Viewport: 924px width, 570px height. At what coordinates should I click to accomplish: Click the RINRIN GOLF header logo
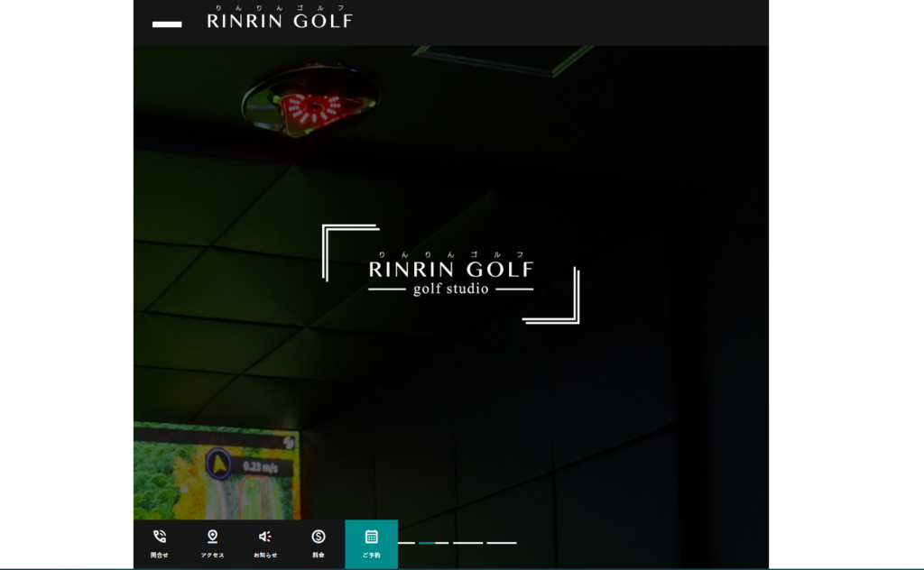click(280, 19)
